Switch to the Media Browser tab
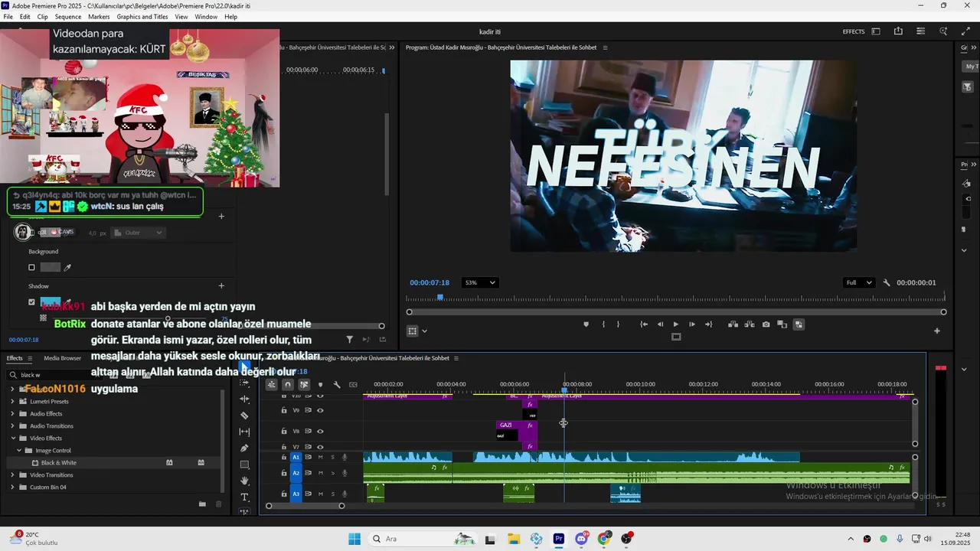Viewport: 980px width, 551px height. pyautogui.click(x=62, y=358)
